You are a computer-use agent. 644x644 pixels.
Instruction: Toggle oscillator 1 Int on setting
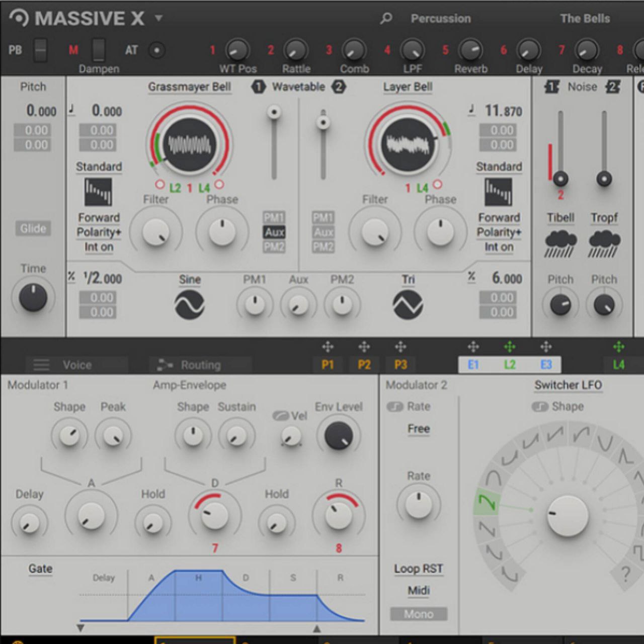pos(99,247)
